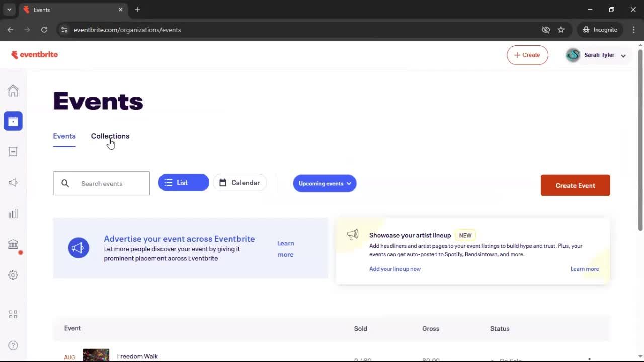Screen dimensions: 644x362
Task: Click the Incognito profile button
Action: pos(600,30)
